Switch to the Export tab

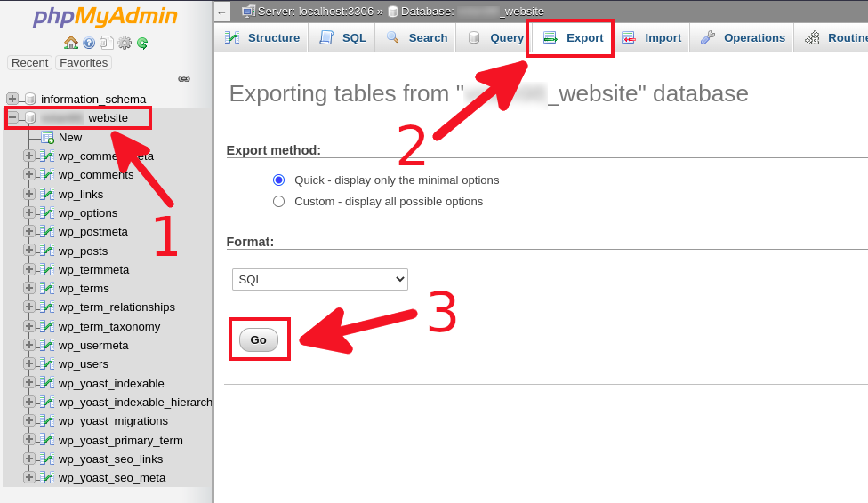(573, 37)
